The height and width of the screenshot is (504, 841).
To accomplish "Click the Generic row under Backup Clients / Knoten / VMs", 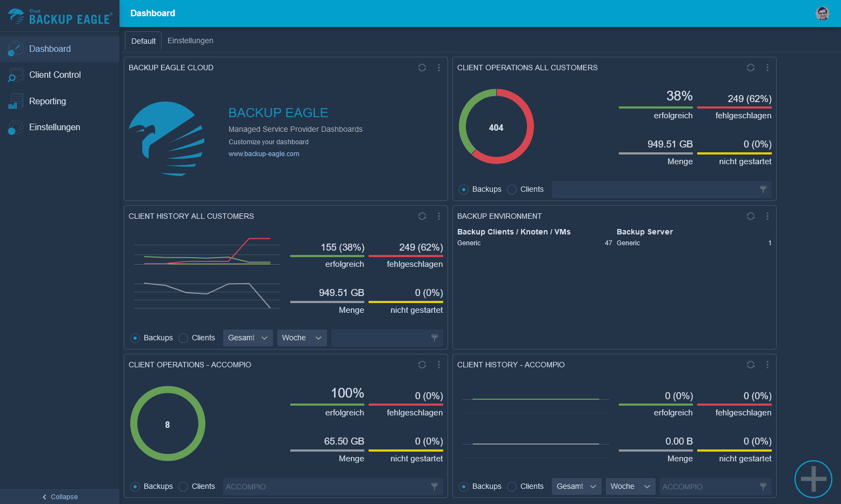I will pos(535,243).
